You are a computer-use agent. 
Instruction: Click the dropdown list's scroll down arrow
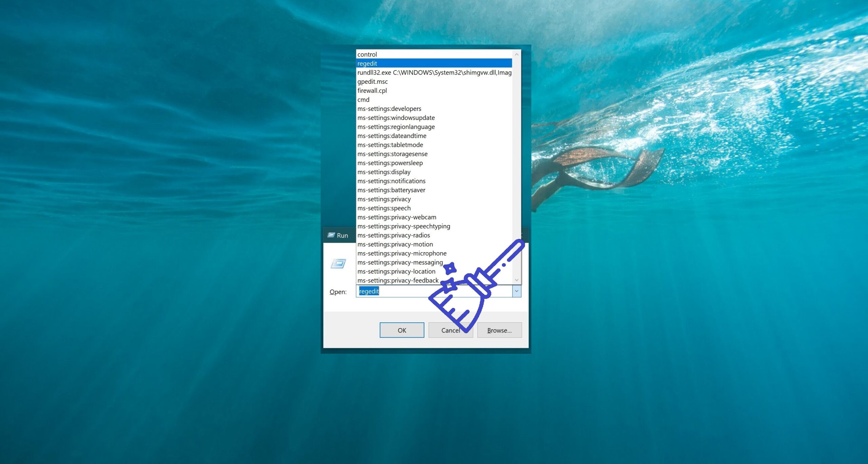[516, 280]
